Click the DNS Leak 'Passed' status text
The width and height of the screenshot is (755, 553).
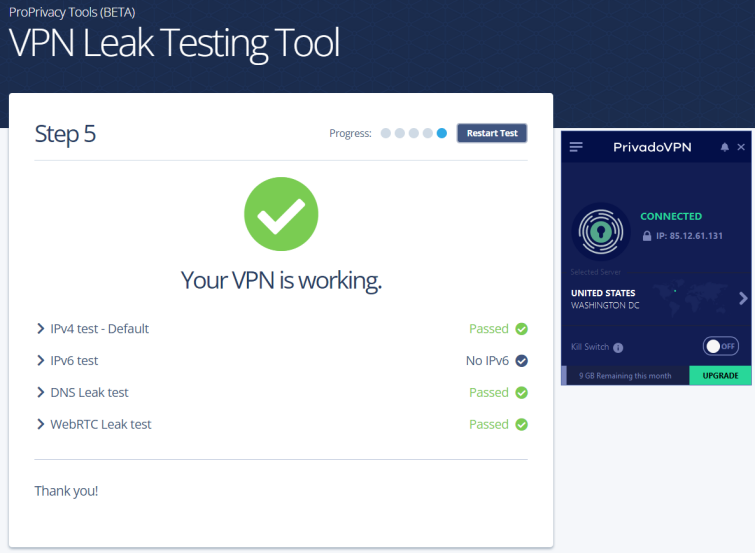(x=489, y=393)
